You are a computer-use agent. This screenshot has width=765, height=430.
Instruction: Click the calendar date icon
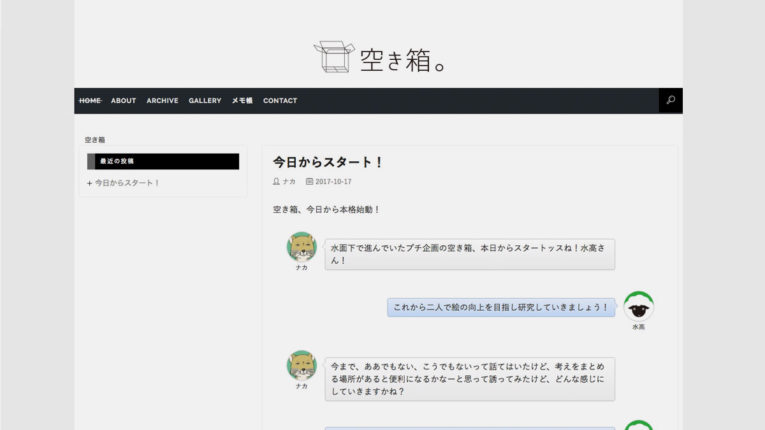pyautogui.click(x=309, y=181)
